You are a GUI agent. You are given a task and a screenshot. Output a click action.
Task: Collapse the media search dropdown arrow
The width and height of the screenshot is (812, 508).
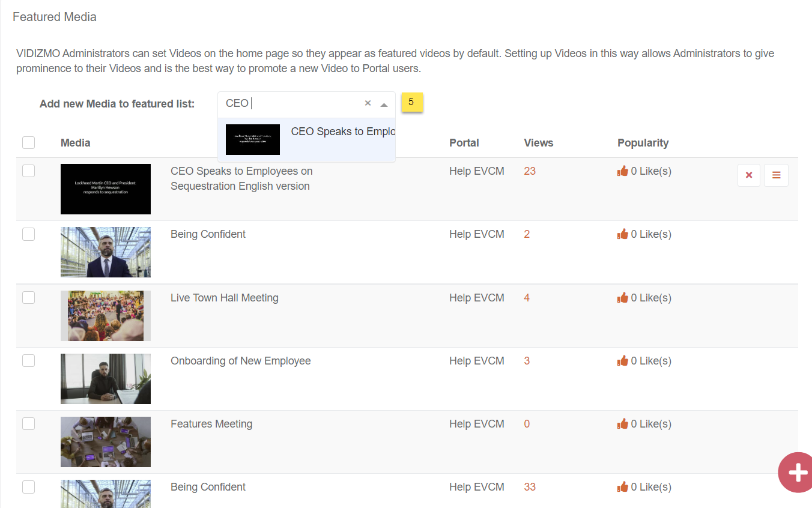(384, 104)
